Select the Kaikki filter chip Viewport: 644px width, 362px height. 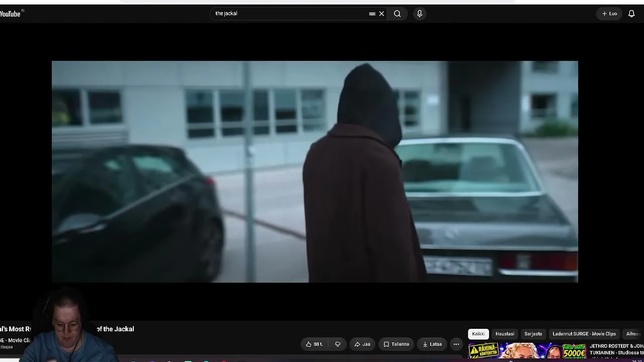[478, 334]
